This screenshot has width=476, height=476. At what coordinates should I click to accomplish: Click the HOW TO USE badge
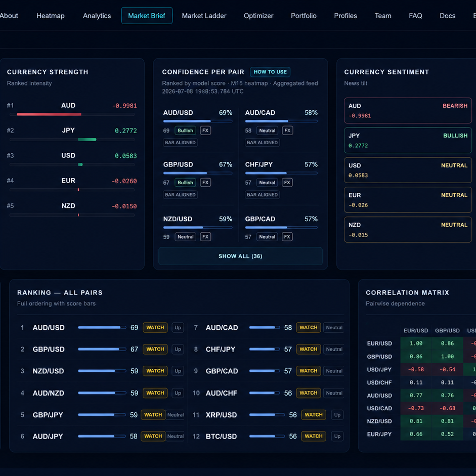click(x=270, y=72)
